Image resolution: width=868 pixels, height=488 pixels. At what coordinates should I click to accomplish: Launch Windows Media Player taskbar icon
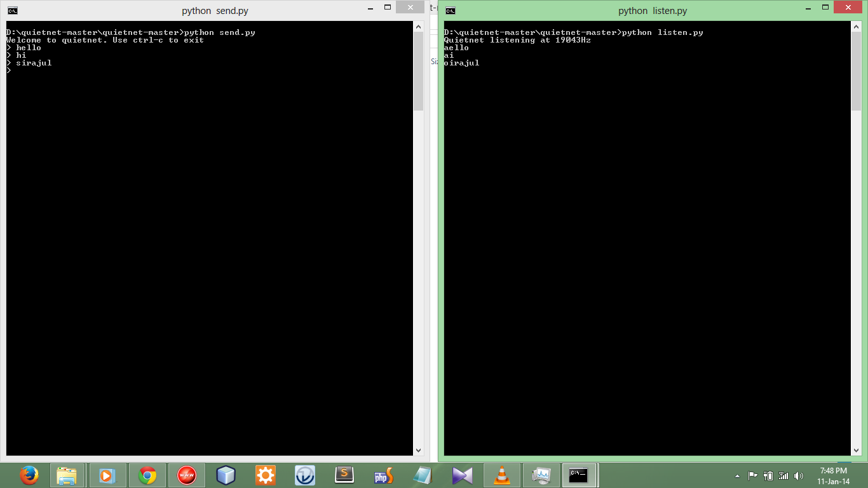pyautogui.click(x=107, y=475)
